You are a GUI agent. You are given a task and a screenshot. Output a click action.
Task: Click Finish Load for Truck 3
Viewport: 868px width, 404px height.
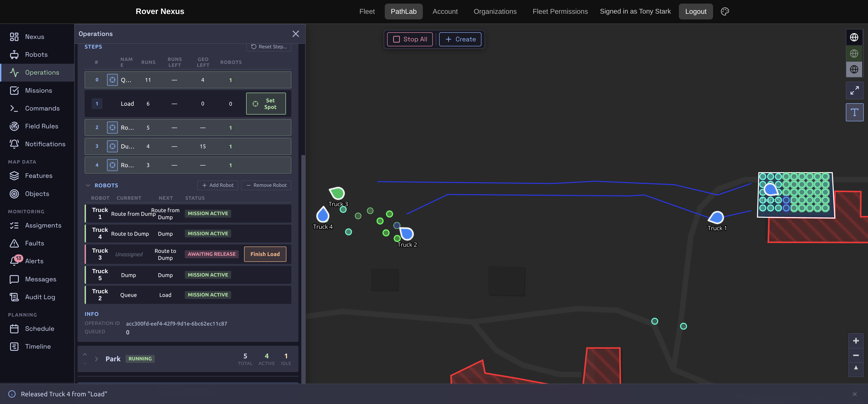[x=265, y=254]
